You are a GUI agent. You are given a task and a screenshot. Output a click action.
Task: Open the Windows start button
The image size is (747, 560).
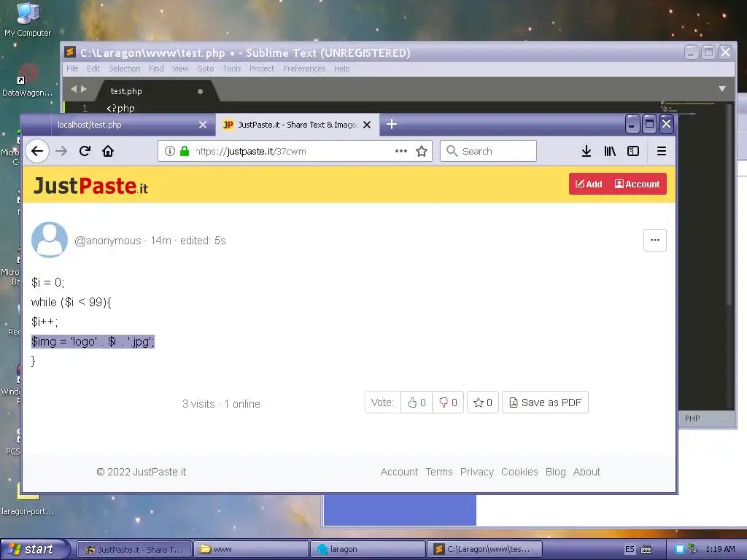34,549
